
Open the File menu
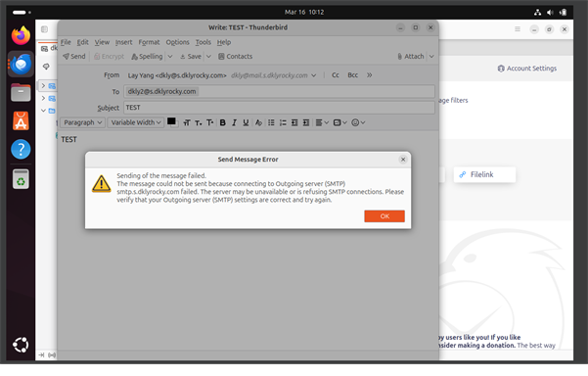tap(66, 42)
